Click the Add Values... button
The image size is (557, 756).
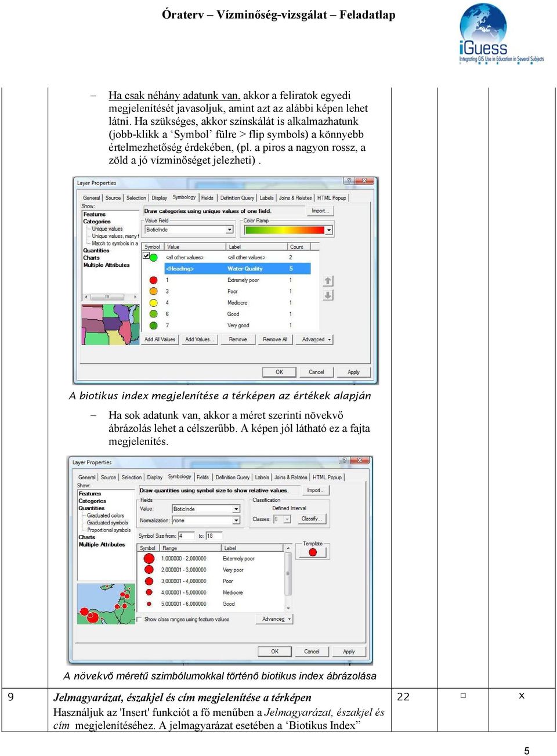[x=199, y=339]
